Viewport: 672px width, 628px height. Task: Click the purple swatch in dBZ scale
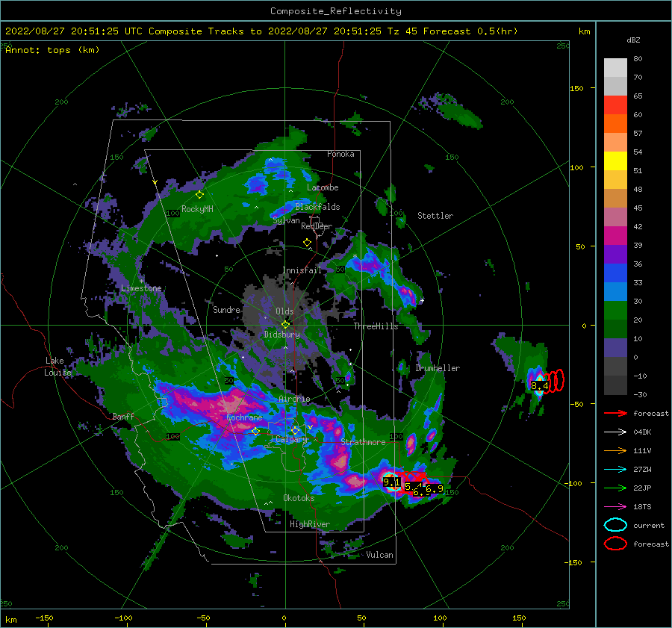(615, 254)
